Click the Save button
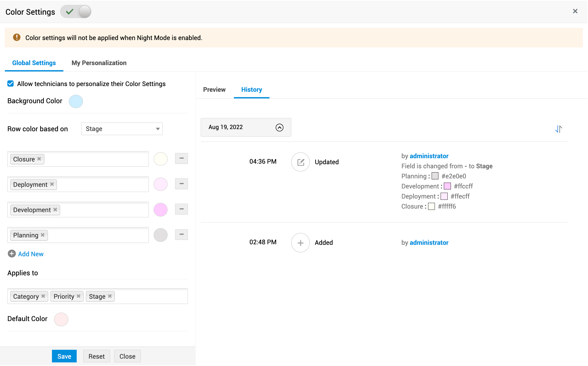 (64, 356)
